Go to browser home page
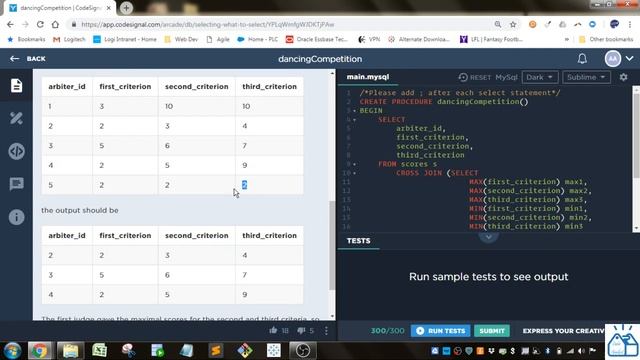 click(x=55, y=24)
